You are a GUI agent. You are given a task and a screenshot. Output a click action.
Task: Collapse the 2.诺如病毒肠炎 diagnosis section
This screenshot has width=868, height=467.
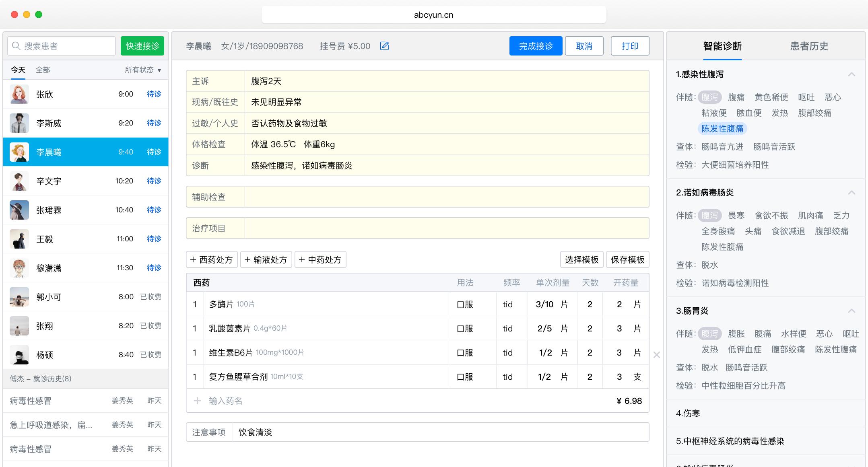pyautogui.click(x=852, y=193)
